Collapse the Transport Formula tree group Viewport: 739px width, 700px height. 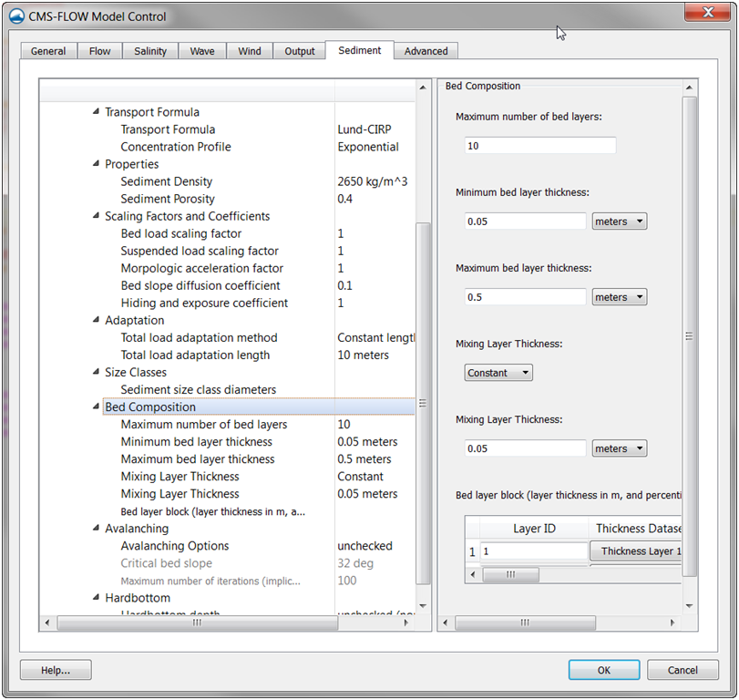(97, 112)
